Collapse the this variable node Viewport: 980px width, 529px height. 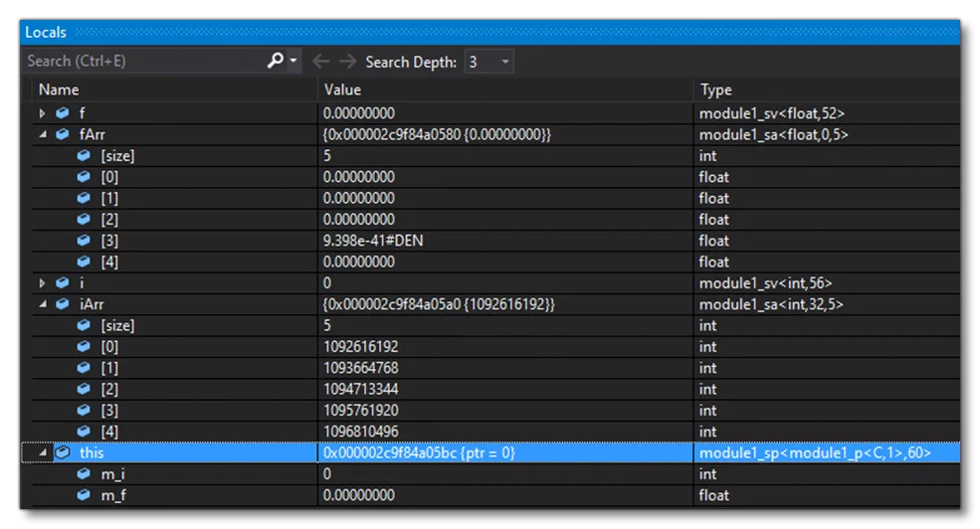pyautogui.click(x=43, y=452)
